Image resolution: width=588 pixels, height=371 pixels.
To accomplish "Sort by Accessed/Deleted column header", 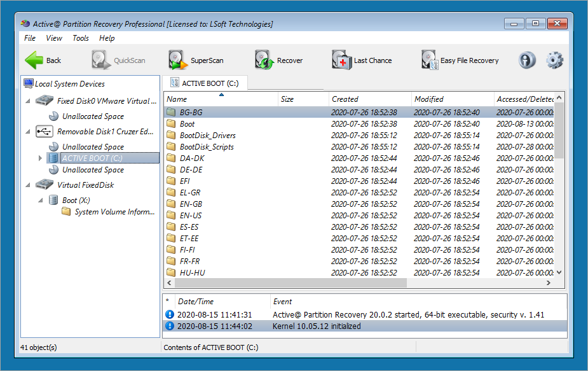I will click(x=524, y=99).
